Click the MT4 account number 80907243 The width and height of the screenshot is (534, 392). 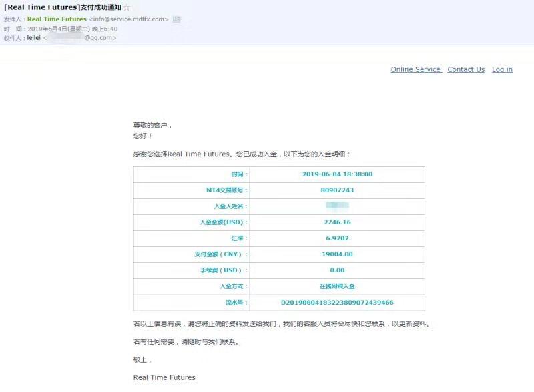point(337,190)
